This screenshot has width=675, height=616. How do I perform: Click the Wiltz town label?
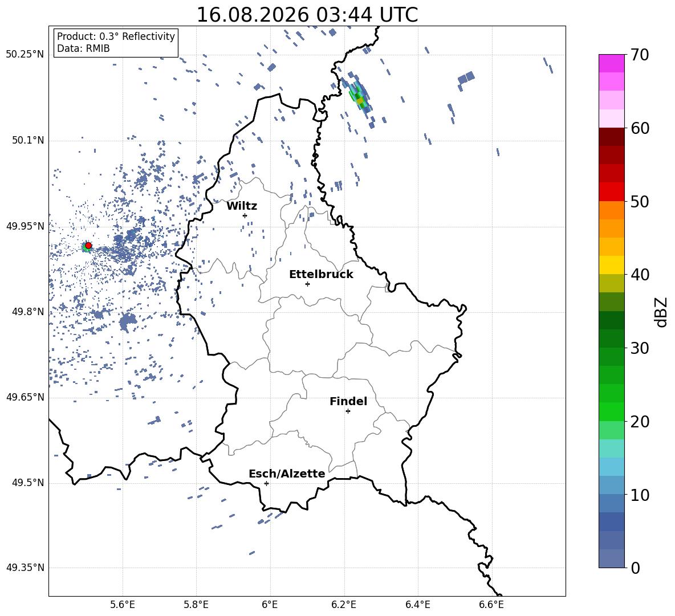pos(242,206)
